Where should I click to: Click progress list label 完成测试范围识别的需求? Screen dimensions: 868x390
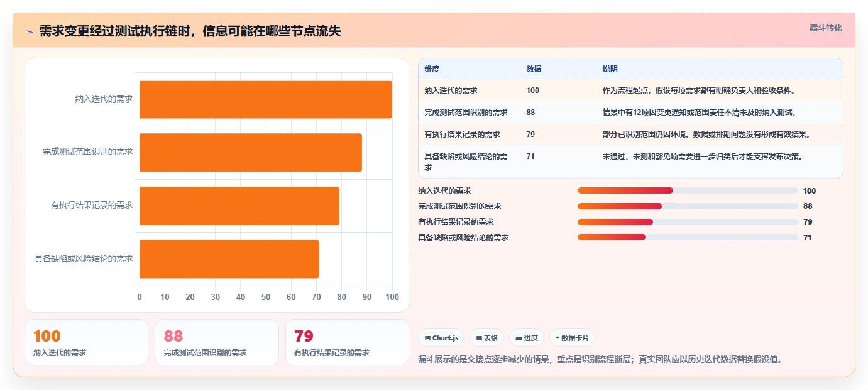point(459,206)
